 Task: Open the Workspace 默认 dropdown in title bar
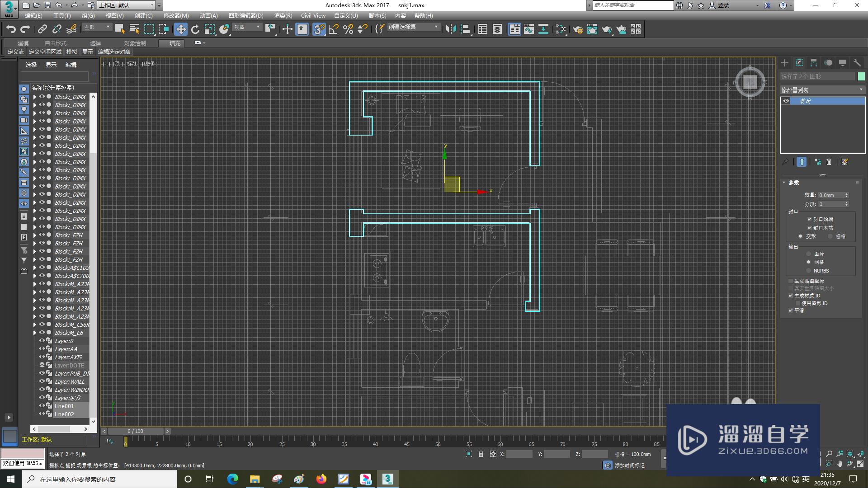pyautogui.click(x=127, y=5)
